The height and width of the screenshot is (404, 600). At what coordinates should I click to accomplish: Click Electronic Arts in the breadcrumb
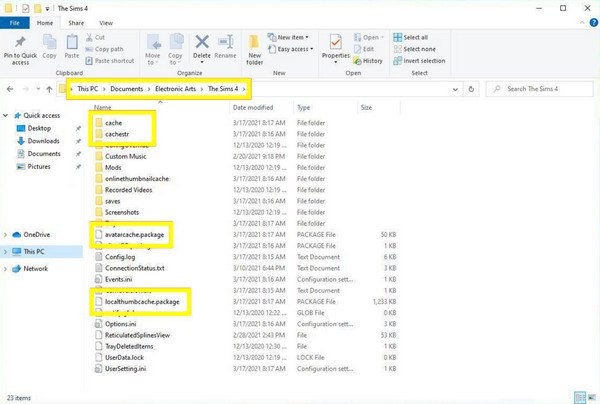[x=175, y=89]
